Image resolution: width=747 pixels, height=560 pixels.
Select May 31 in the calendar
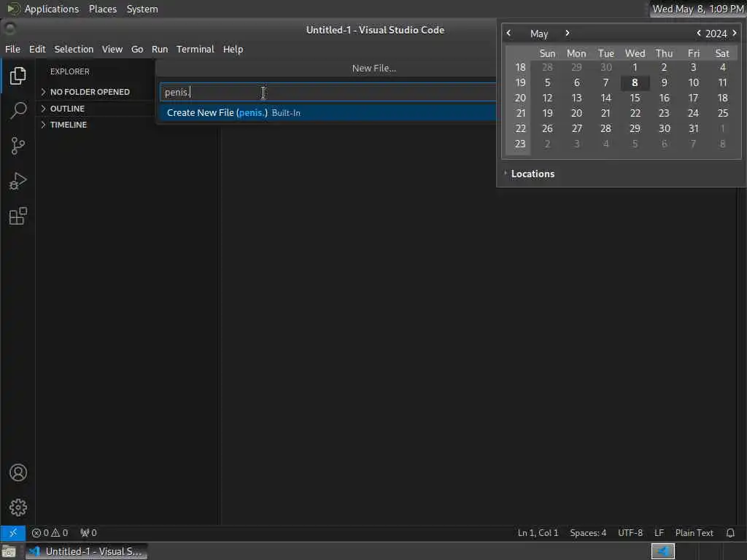pyautogui.click(x=693, y=128)
